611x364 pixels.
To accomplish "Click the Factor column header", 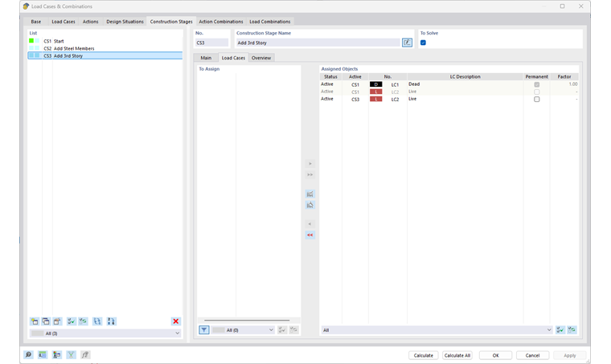I will pos(564,76).
